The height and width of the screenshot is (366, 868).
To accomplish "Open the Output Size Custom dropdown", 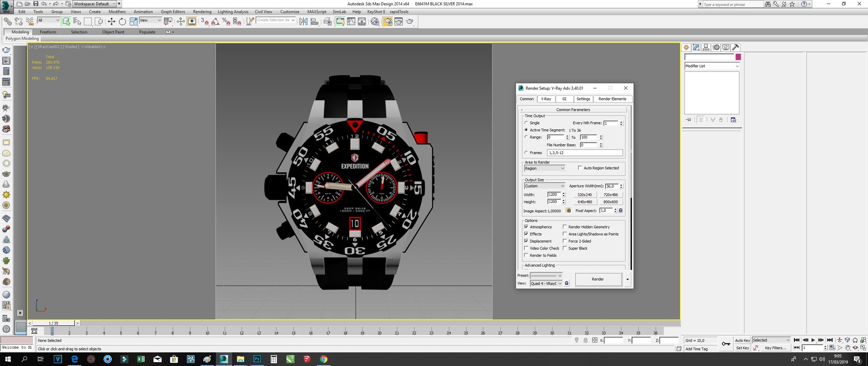I will [x=544, y=186].
